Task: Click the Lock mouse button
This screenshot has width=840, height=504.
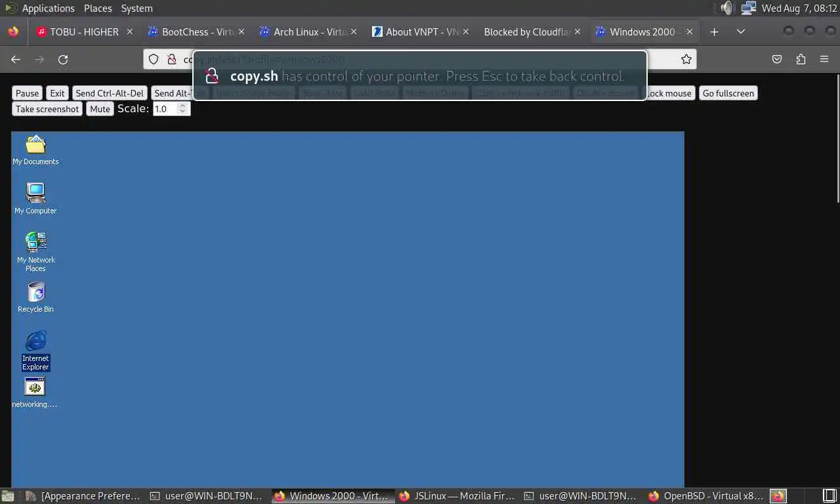Action: (x=668, y=93)
